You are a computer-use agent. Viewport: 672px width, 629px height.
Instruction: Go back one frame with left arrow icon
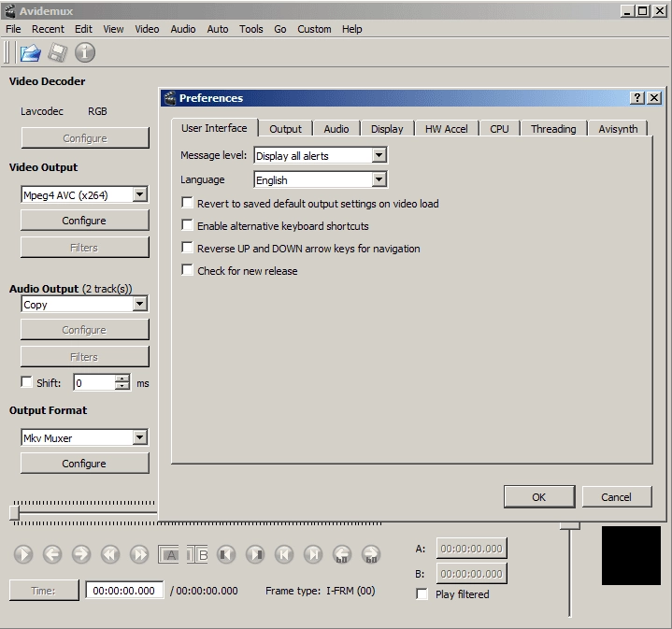pyautogui.click(x=52, y=554)
